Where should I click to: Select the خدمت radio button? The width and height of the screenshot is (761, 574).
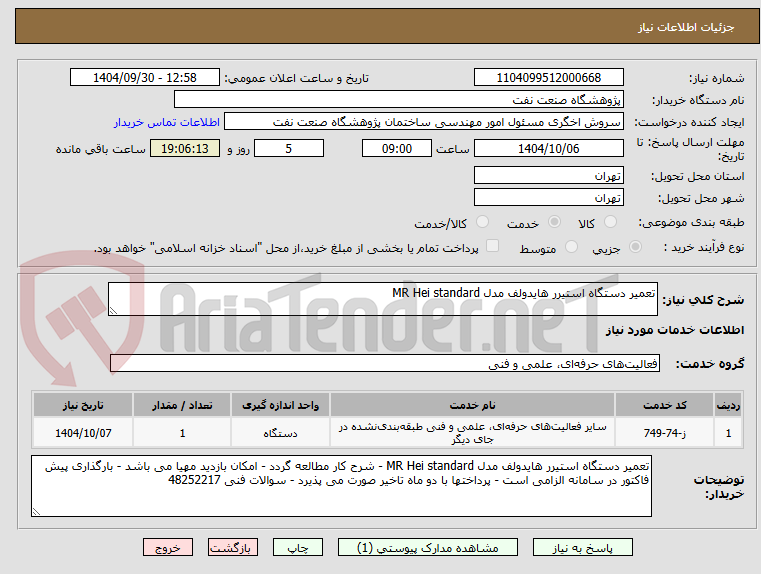tap(554, 222)
